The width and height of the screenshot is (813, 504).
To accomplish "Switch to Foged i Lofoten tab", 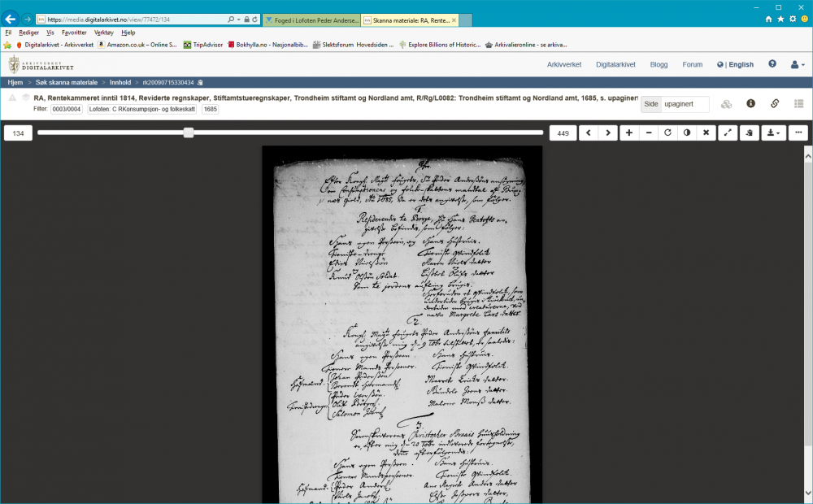I will [x=311, y=19].
